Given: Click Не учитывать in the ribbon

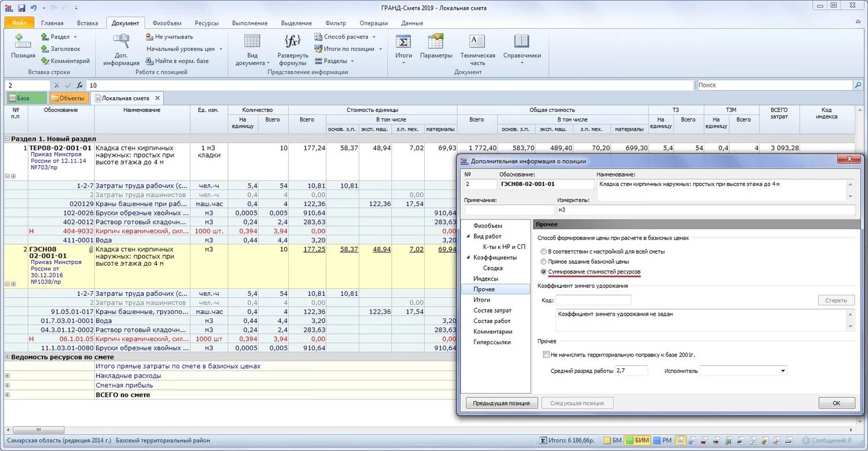Looking at the screenshot, I should coord(170,36).
